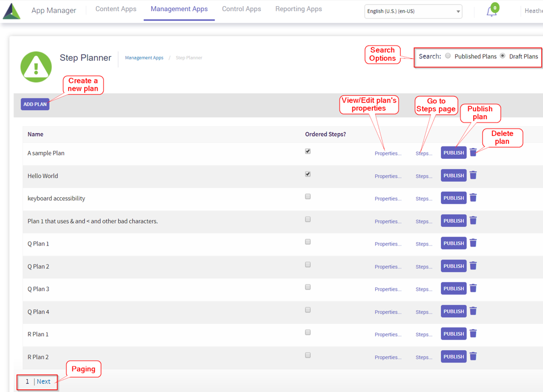Image resolution: width=543 pixels, height=392 pixels.
Task: Delete the A sample Plan row
Action: (x=473, y=153)
